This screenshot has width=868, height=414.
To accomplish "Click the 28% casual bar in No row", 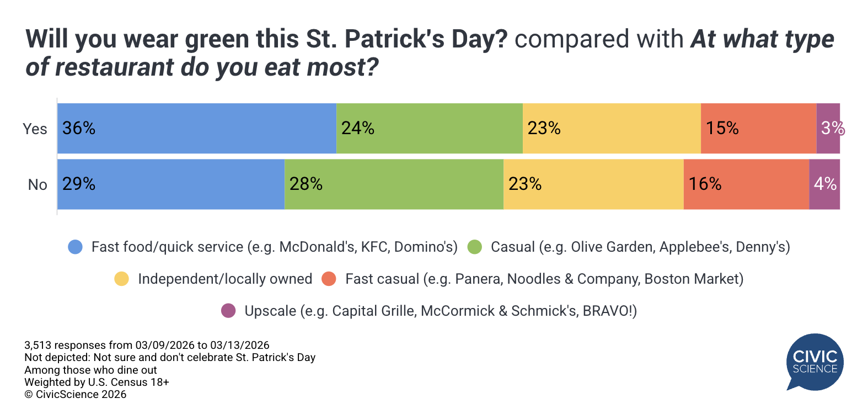I will [394, 184].
